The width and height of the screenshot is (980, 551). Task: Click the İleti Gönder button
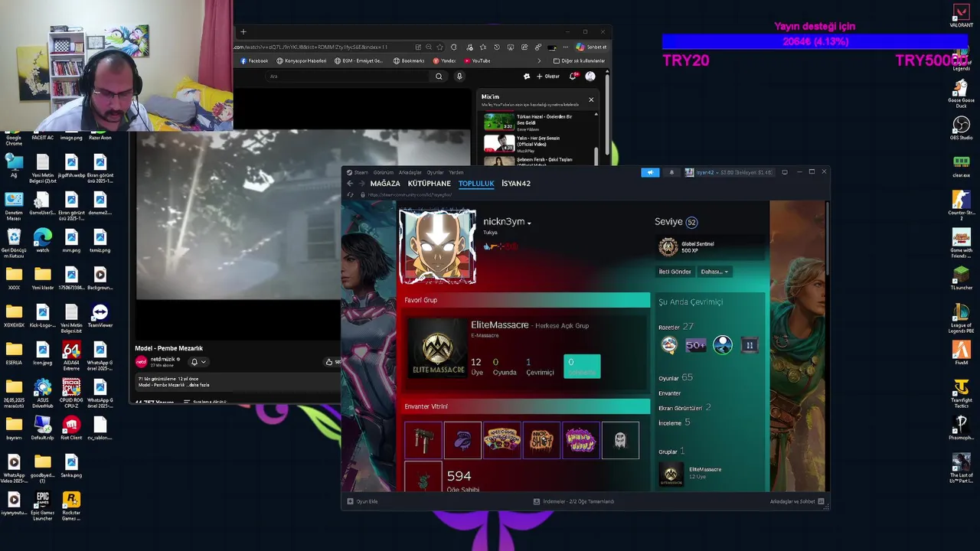(675, 272)
